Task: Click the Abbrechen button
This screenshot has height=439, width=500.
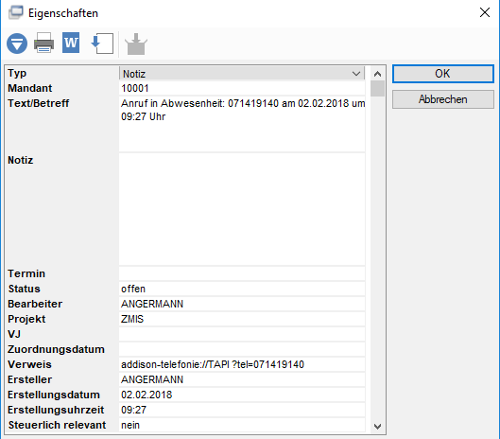Action: tap(443, 99)
